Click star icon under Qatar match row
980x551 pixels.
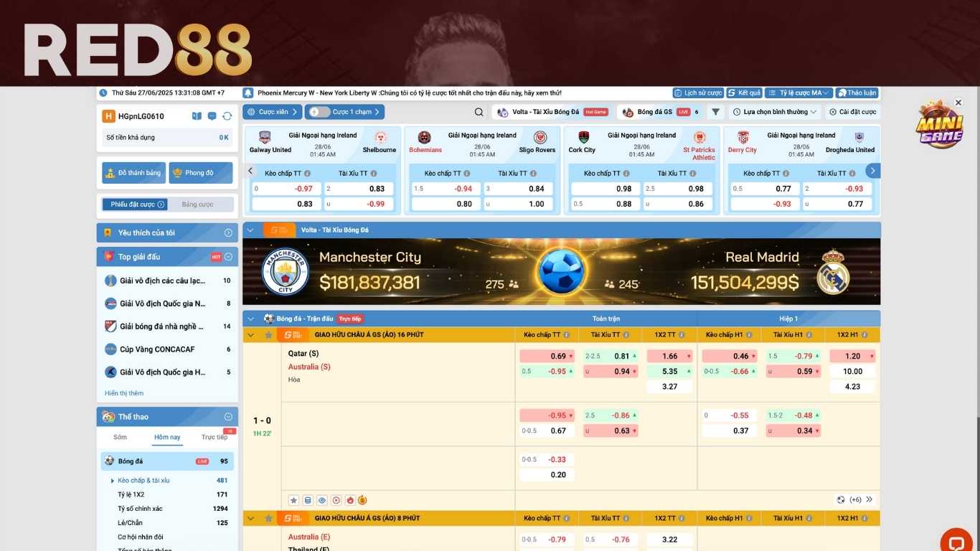pos(293,500)
